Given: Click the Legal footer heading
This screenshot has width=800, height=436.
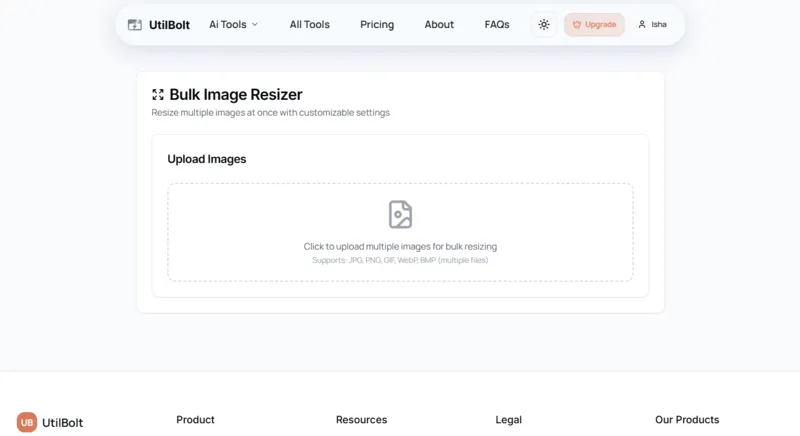Looking at the screenshot, I should click(509, 420).
